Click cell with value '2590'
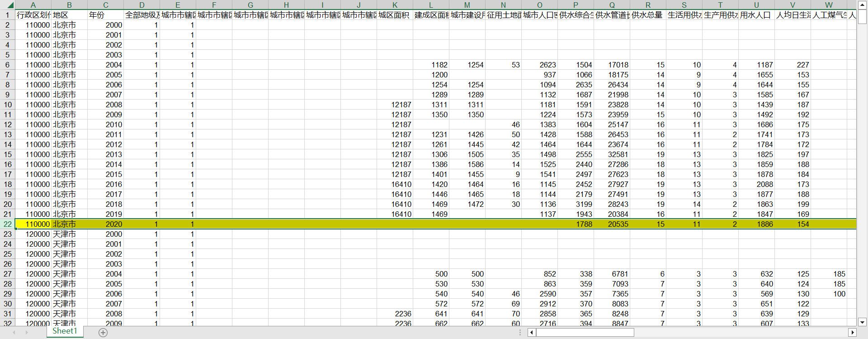868x339 pixels. pos(539,294)
